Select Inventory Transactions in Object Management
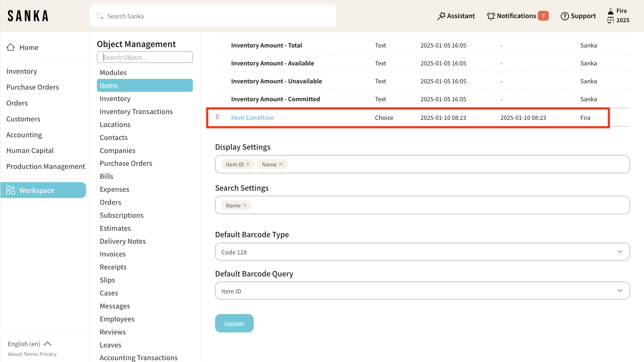This screenshot has width=644, height=362. (x=136, y=111)
